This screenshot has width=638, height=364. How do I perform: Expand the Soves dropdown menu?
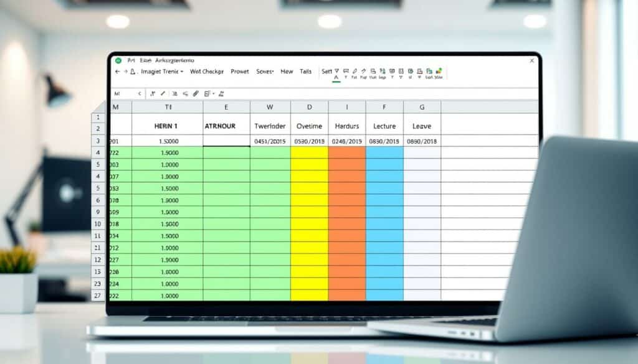[x=265, y=72]
